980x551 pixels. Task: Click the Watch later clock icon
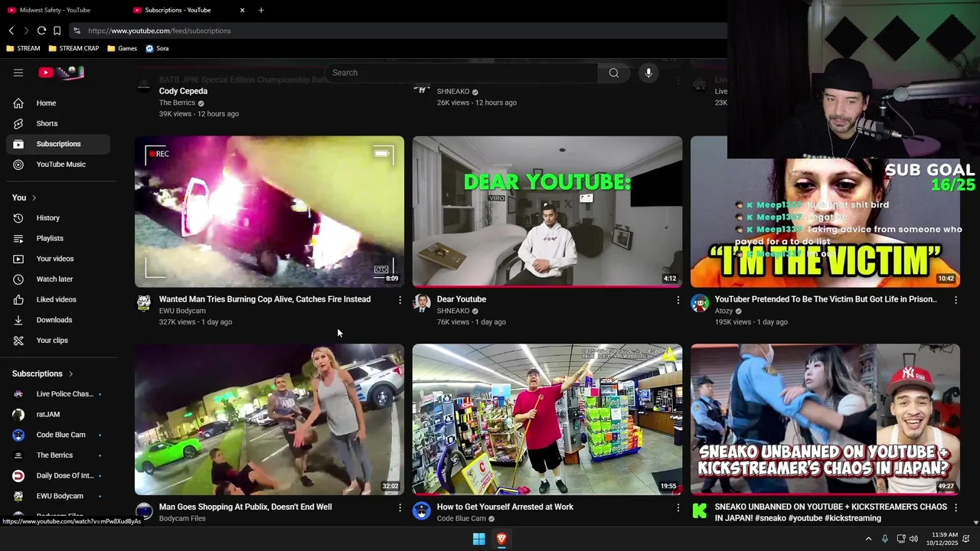18,279
